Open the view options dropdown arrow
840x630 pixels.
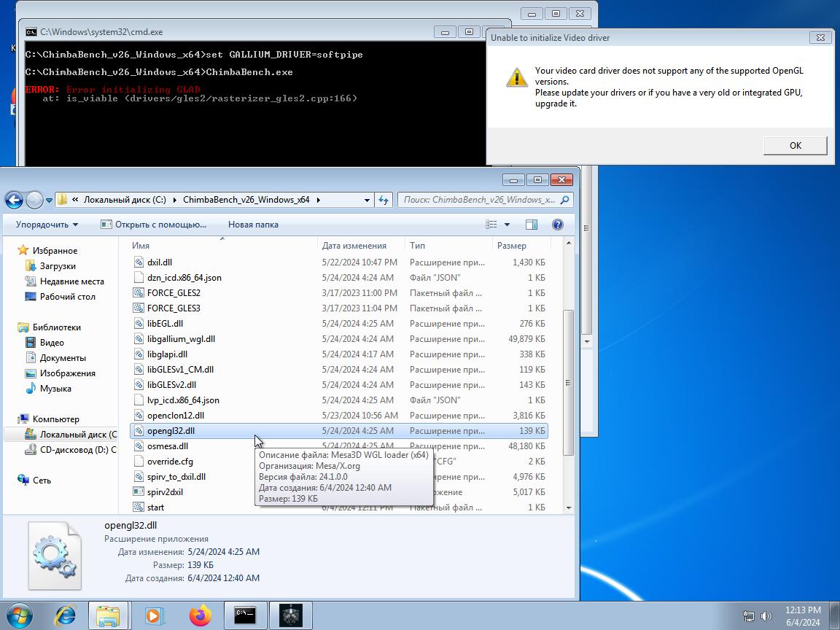click(507, 225)
